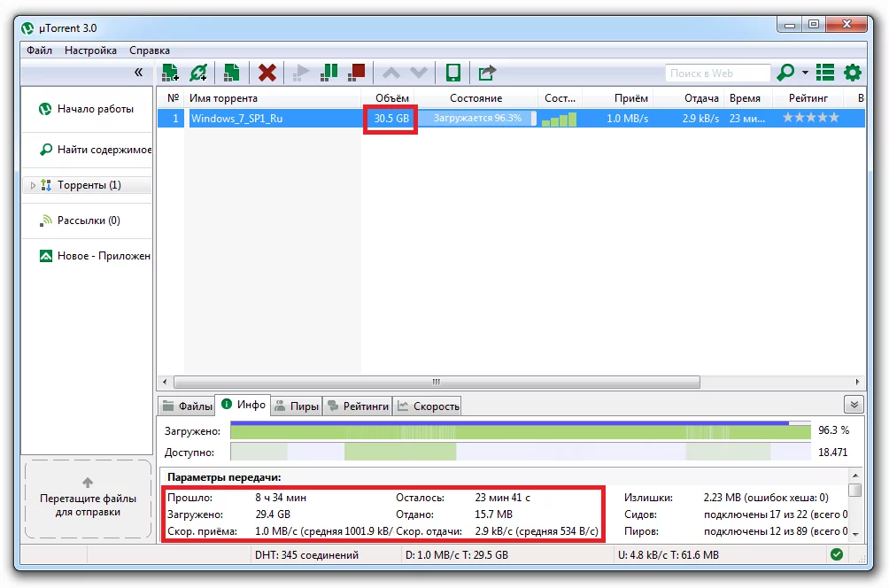Sort by Приём column header
The width and height of the screenshot is (889, 588).
[x=618, y=98]
